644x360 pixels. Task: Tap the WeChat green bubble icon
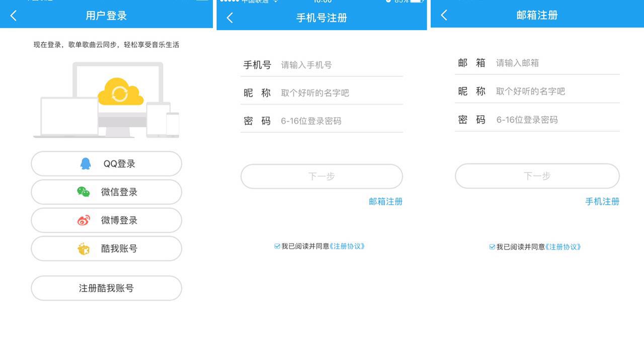[84, 192]
